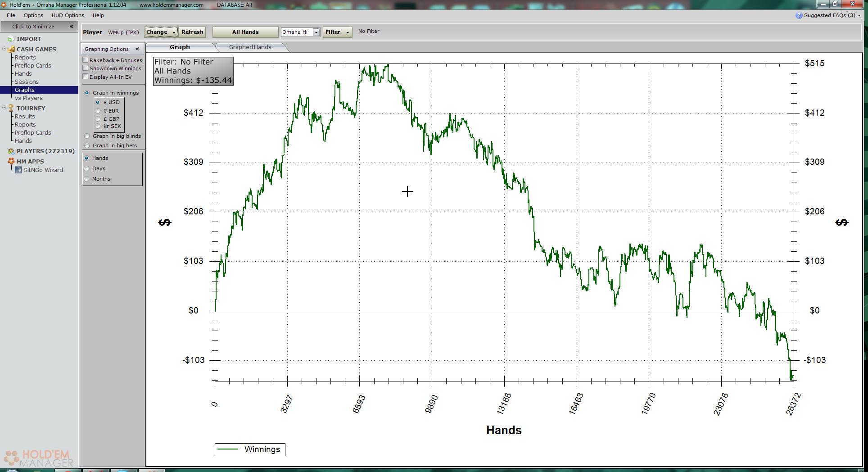Click the Winnings legend entry
This screenshot has width=868, height=472.
250,449
